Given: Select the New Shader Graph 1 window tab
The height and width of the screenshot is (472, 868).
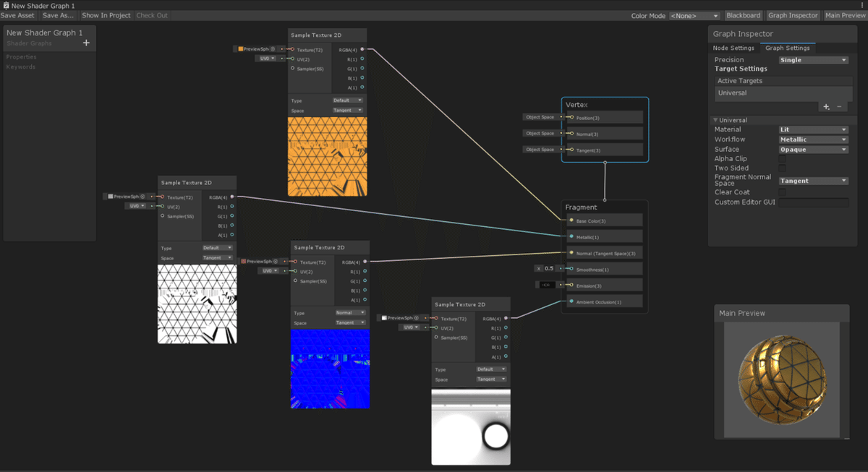Looking at the screenshot, I should (38, 5).
